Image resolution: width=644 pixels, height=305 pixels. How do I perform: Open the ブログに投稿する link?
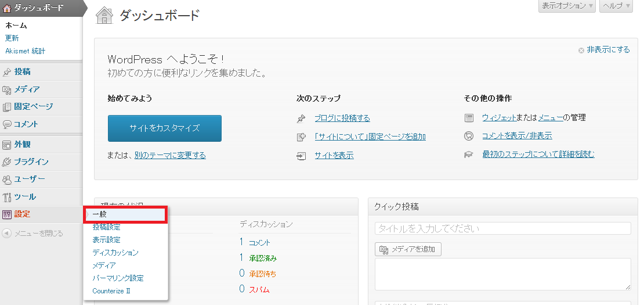pyautogui.click(x=342, y=119)
